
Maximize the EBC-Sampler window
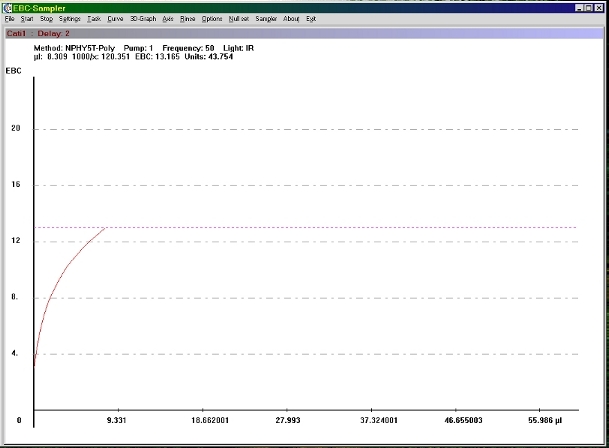590,7
